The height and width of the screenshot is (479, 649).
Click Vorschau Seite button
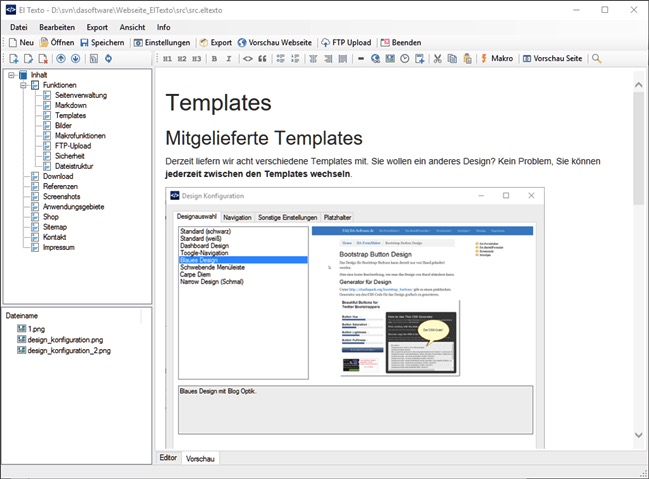coord(553,59)
